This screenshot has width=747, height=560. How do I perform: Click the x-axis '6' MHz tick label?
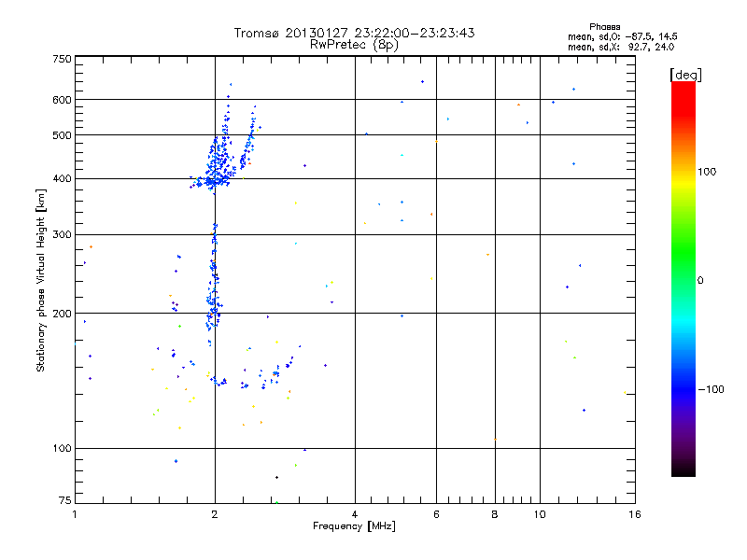[436, 514]
